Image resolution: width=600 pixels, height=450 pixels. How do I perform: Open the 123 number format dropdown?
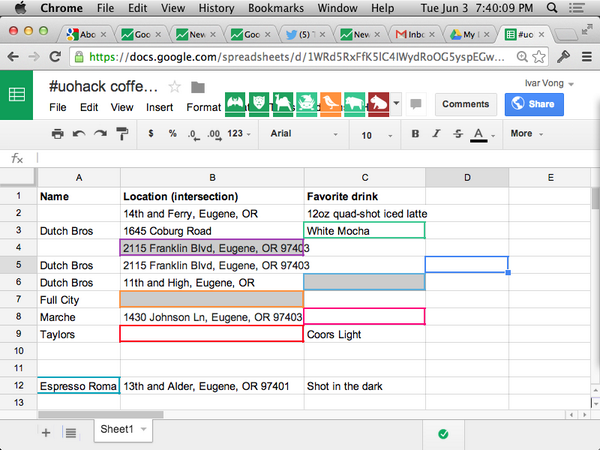[239, 134]
